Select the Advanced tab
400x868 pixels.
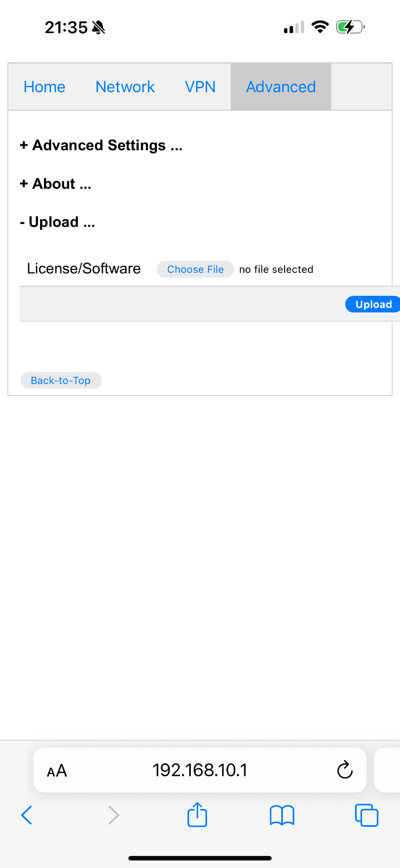[281, 87]
